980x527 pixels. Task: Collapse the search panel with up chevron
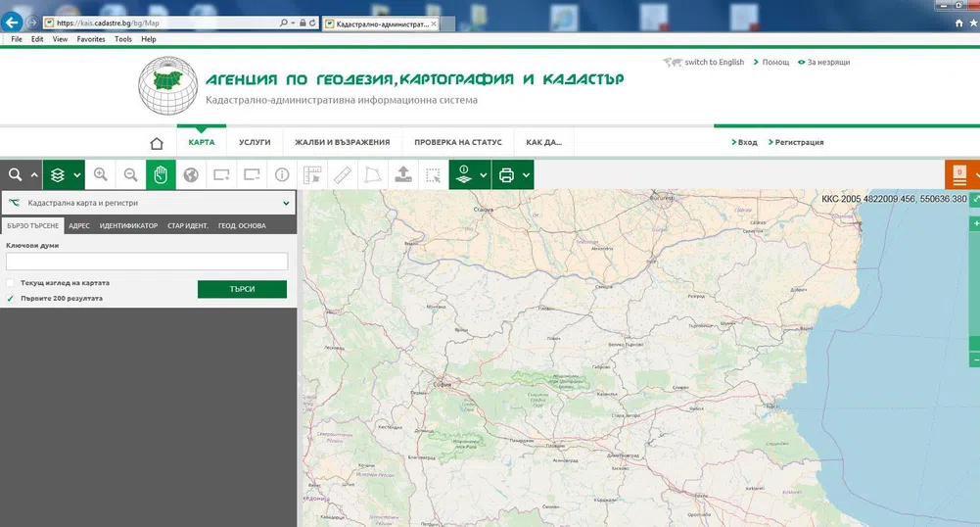pyautogui.click(x=34, y=175)
